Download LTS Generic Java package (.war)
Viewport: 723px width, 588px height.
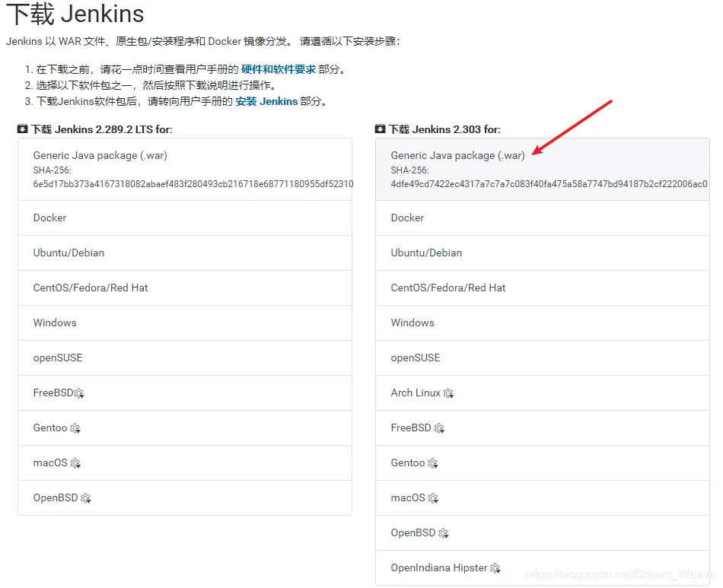(x=185, y=169)
